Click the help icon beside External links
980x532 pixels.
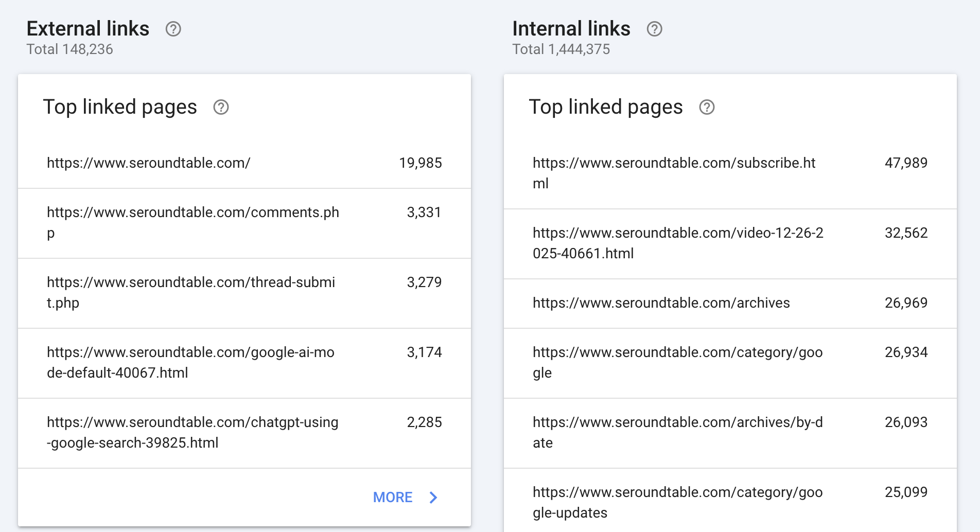tap(173, 29)
